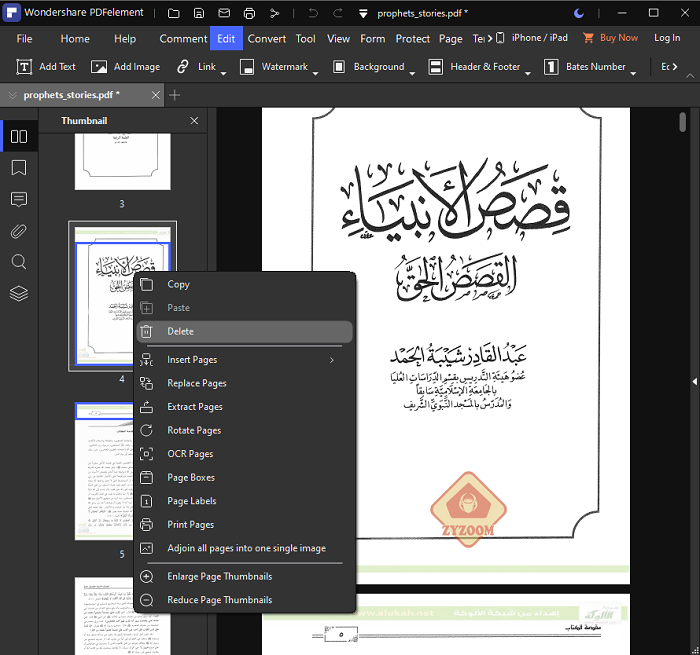Click the Bates Number tool
The image size is (700, 655).
point(585,67)
